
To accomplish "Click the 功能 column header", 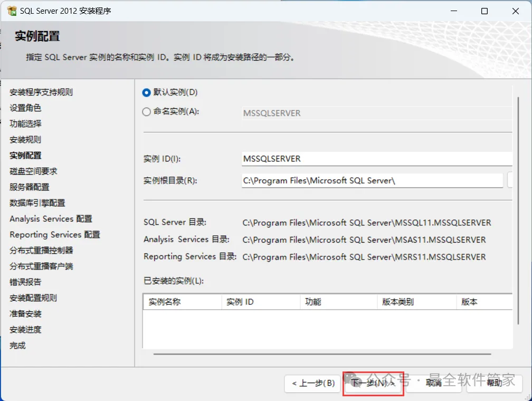I will [339, 302].
